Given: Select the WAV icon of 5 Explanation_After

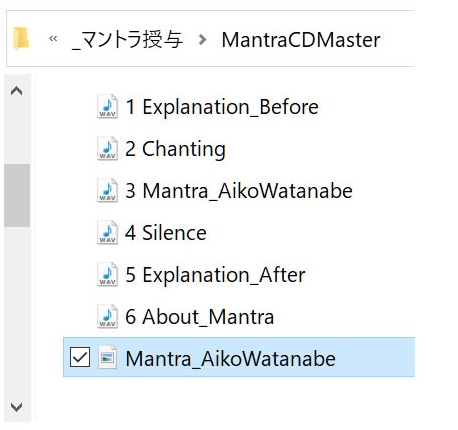Looking at the screenshot, I should [x=107, y=275].
